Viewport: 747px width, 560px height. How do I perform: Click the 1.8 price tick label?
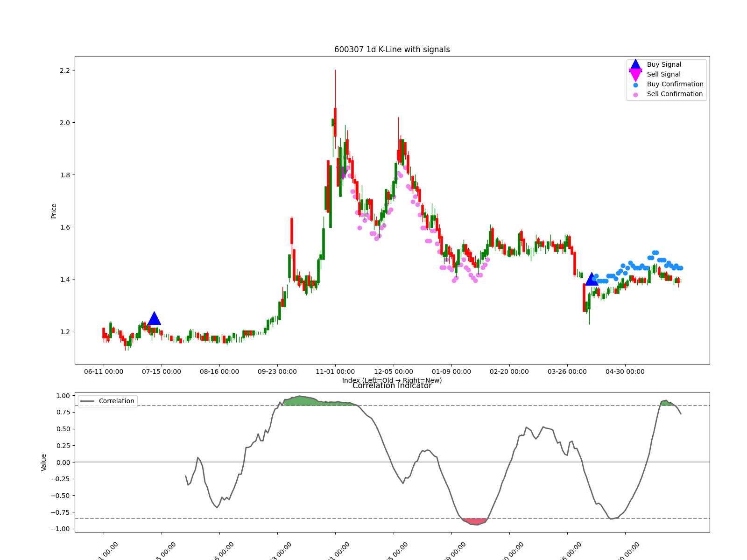pyautogui.click(x=64, y=175)
